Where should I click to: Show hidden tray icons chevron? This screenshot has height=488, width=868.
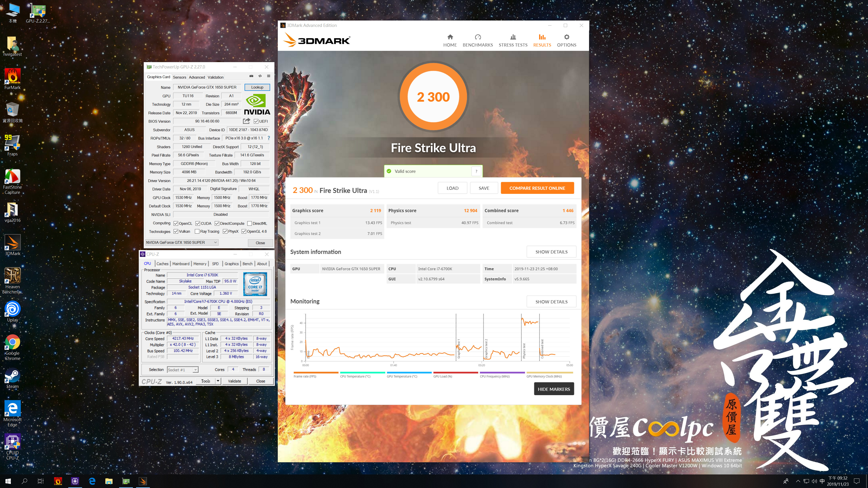click(797, 481)
